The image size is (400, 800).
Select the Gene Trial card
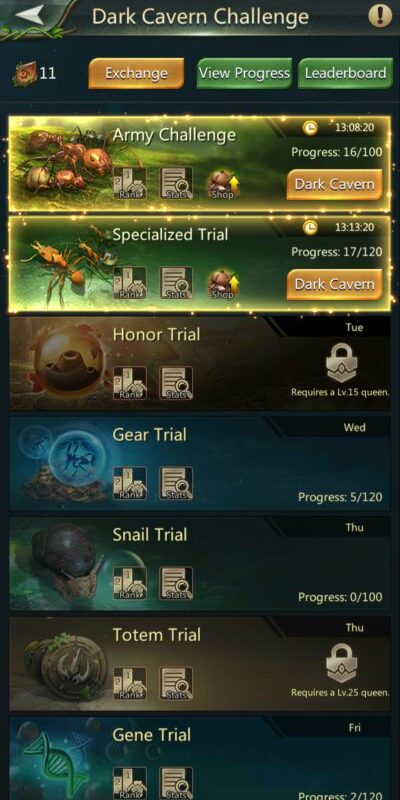(200, 758)
